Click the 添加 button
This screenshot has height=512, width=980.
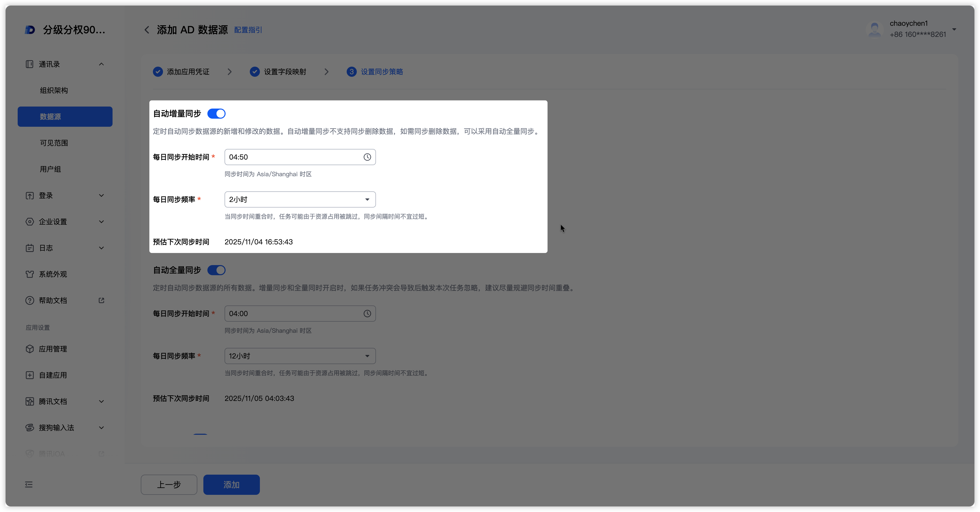point(231,484)
